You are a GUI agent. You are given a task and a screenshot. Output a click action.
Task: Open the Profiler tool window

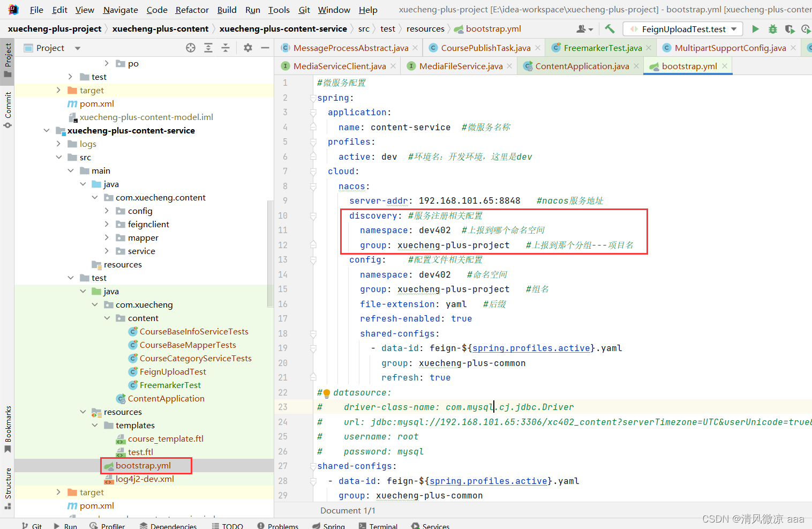107,526
